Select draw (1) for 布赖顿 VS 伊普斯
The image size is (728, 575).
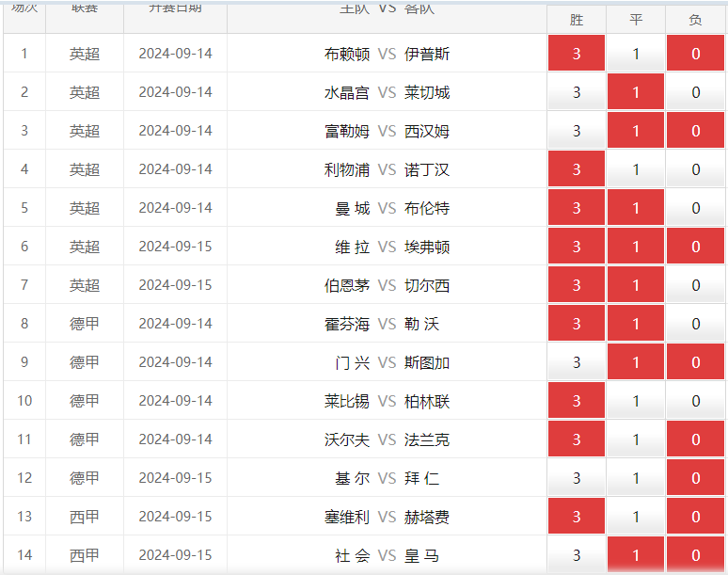(x=636, y=53)
